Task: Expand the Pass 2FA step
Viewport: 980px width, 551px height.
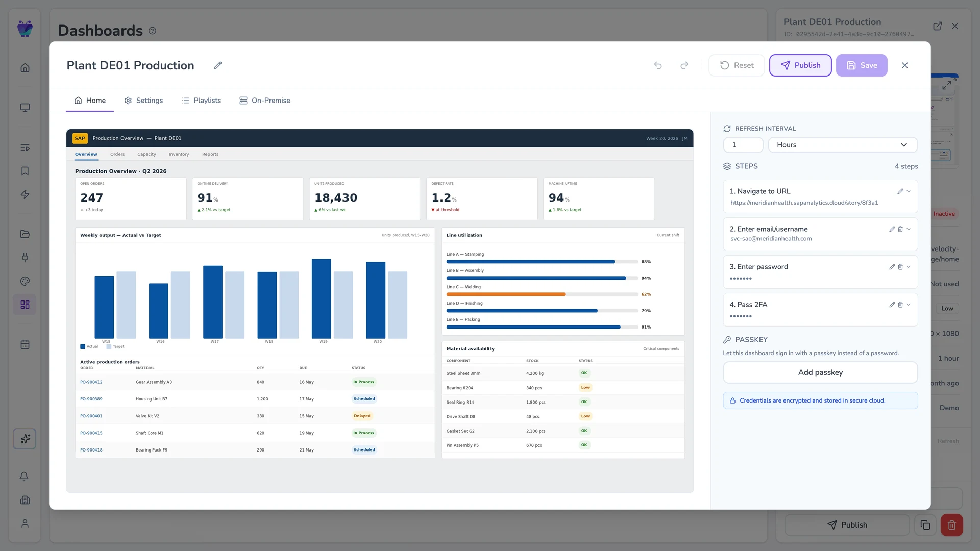Action: [909, 305]
